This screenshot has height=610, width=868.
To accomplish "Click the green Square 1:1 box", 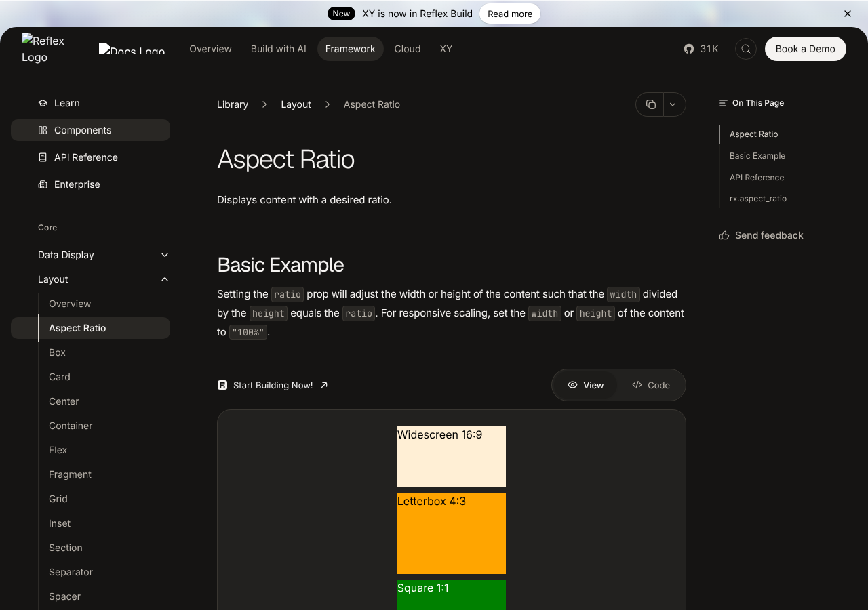I will pos(452,594).
